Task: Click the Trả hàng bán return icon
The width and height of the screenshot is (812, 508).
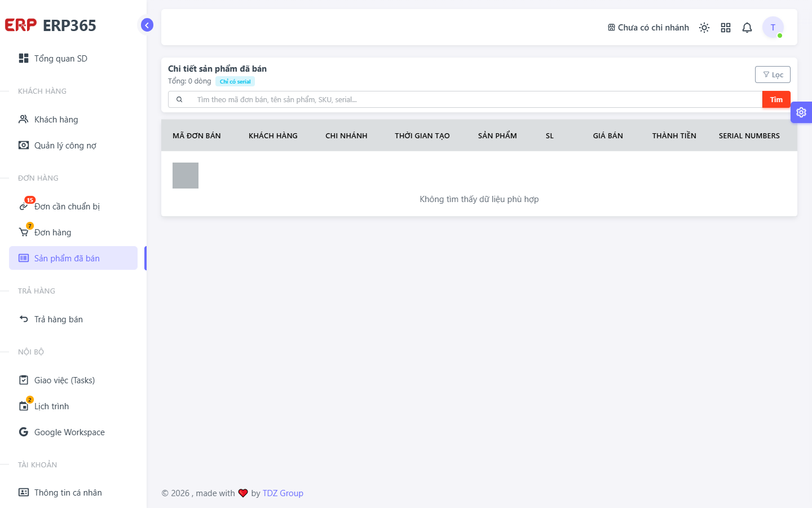Action: [x=24, y=319]
